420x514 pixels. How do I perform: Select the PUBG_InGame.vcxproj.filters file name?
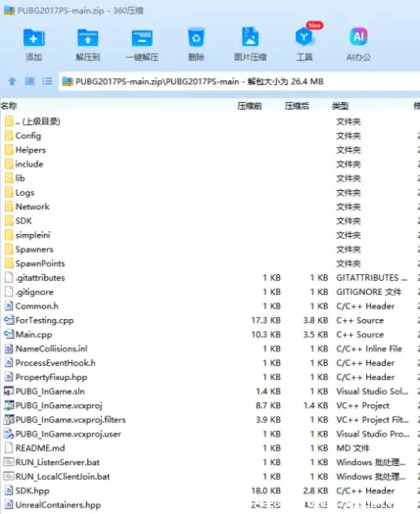(70, 420)
